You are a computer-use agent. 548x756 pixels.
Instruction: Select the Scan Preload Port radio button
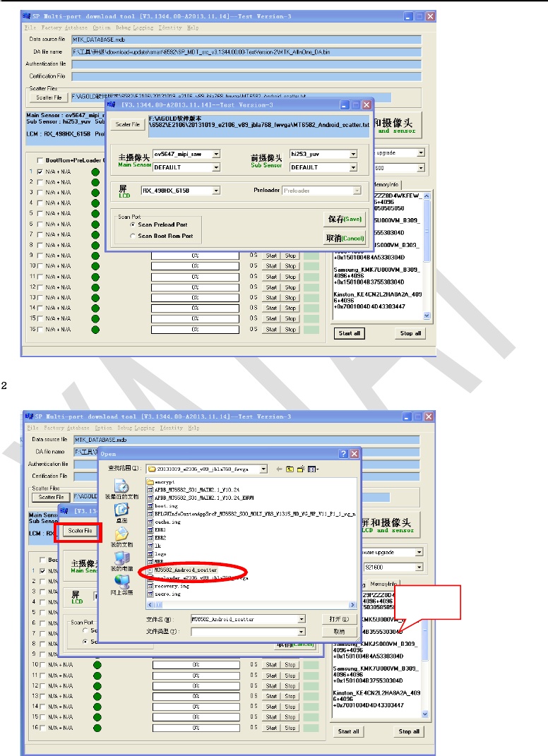pos(132,224)
